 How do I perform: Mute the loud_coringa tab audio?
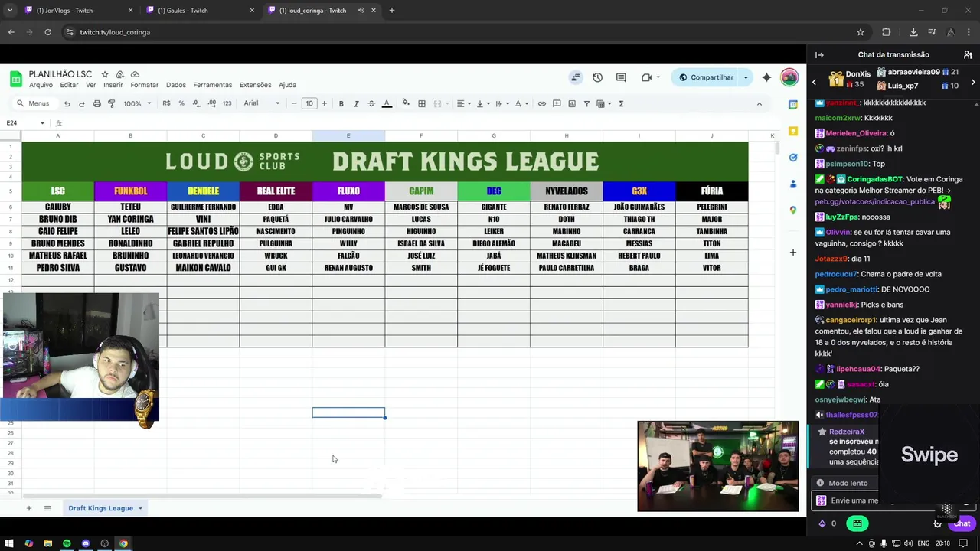361,11
